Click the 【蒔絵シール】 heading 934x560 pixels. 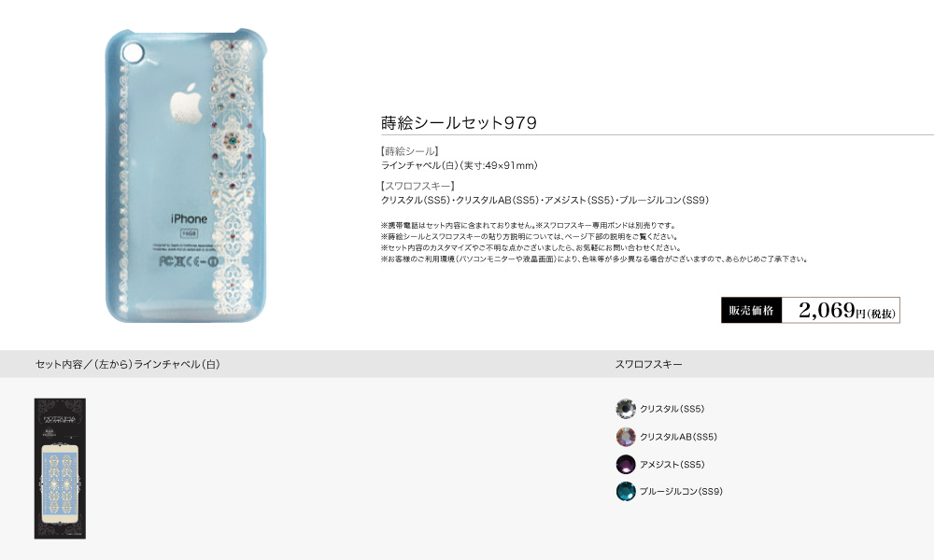(410, 151)
